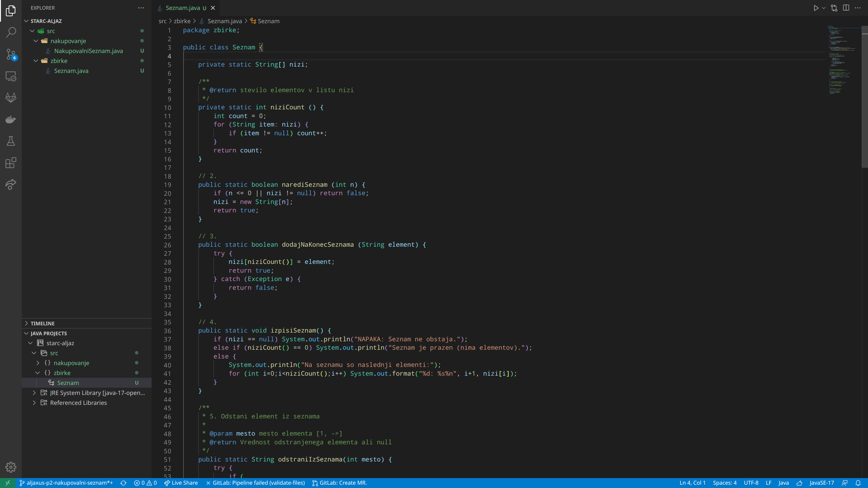
Task: Collapse zbirke package in Java Projects
Action: coord(86,373)
